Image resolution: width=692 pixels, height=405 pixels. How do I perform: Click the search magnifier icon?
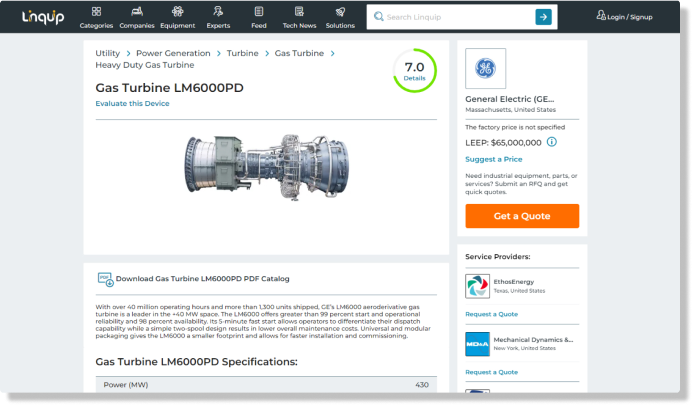pos(378,17)
